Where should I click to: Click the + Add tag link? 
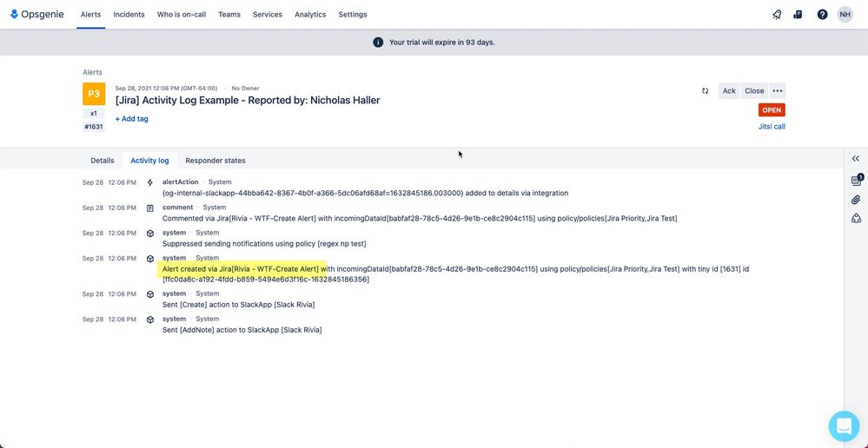(x=132, y=118)
